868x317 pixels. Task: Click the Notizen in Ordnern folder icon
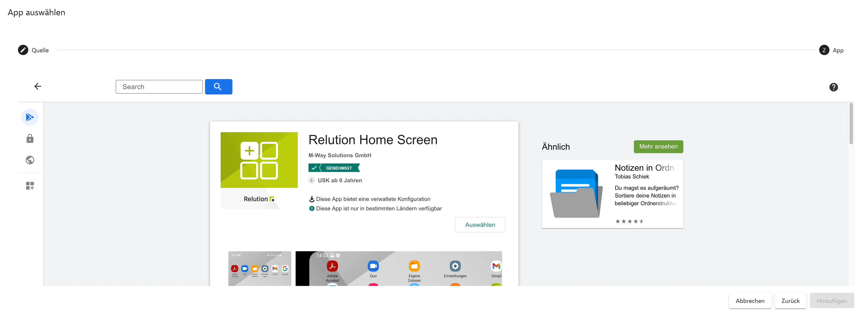click(x=576, y=194)
